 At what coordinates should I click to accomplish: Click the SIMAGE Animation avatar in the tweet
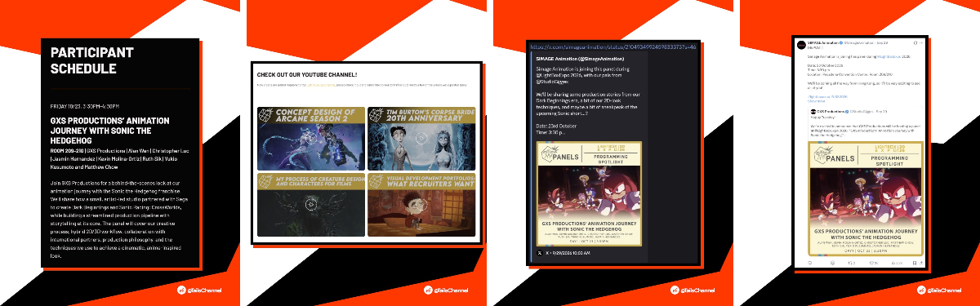(x=801, y=45)
